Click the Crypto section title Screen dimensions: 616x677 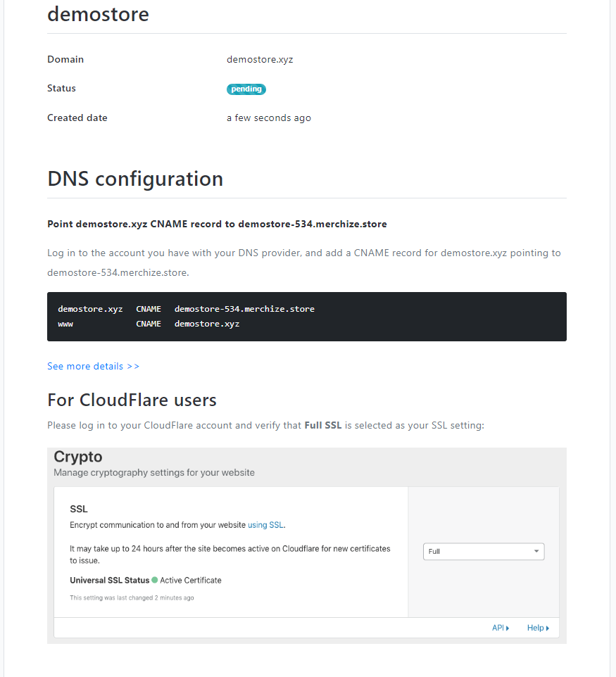coord(77,457)
